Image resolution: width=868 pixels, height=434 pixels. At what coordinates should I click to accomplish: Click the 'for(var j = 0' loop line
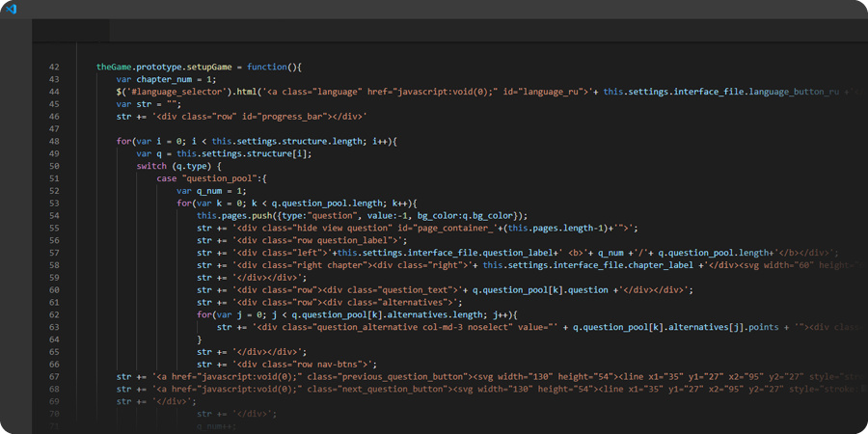point(357,315)
